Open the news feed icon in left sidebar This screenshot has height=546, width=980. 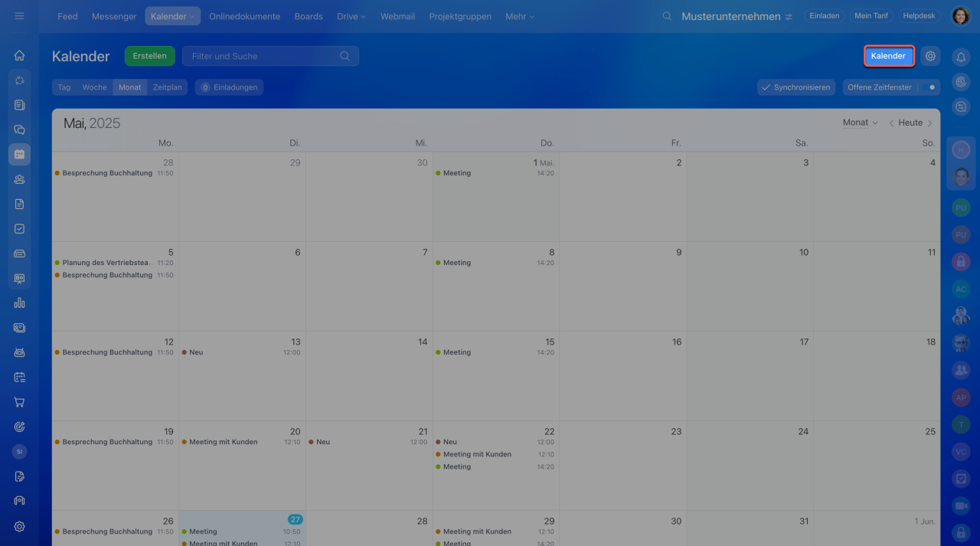point(19,105)
